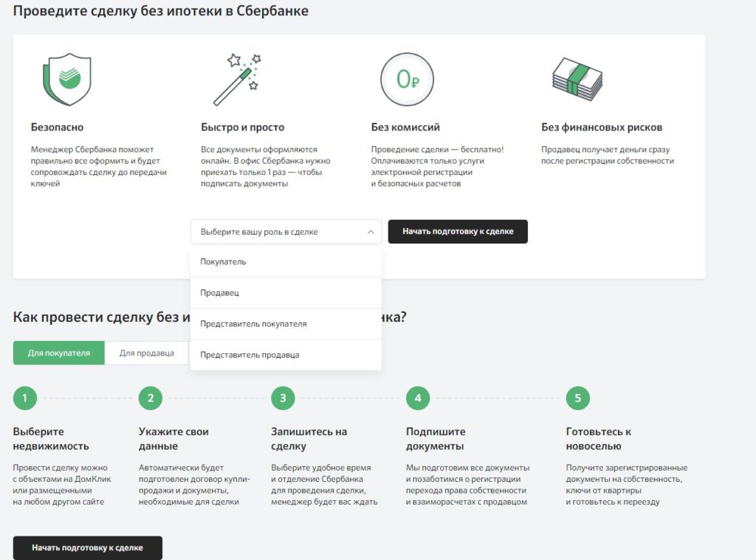Select step 3 «Запишитесь на сделку» circle icon
The height and width of the screenshot is (560, 756).
click(283, 398)
